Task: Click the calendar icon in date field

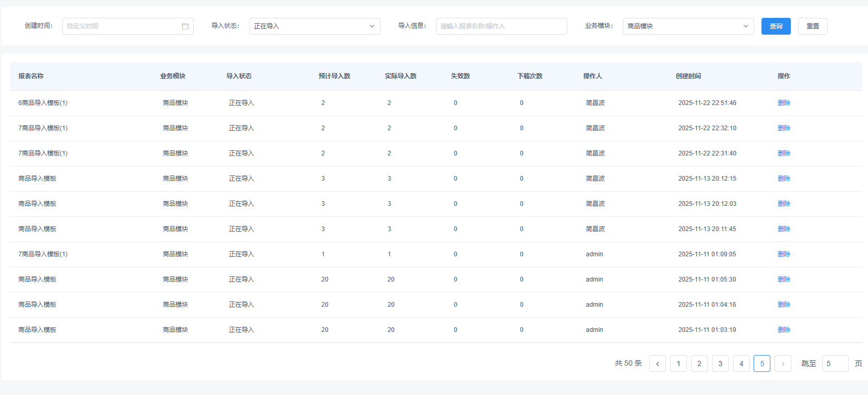Action: (x=185, y=26)
